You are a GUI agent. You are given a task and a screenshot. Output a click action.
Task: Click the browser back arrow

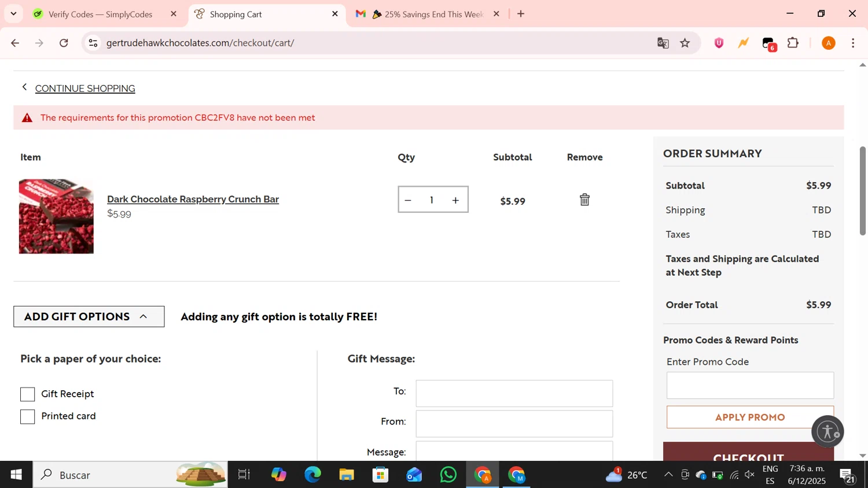(15, 43)
